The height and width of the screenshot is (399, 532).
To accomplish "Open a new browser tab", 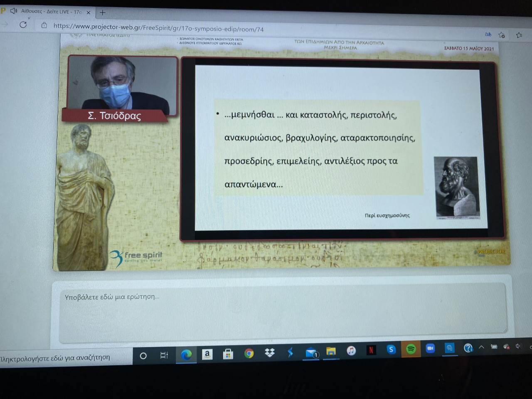I will coord(102,12).
